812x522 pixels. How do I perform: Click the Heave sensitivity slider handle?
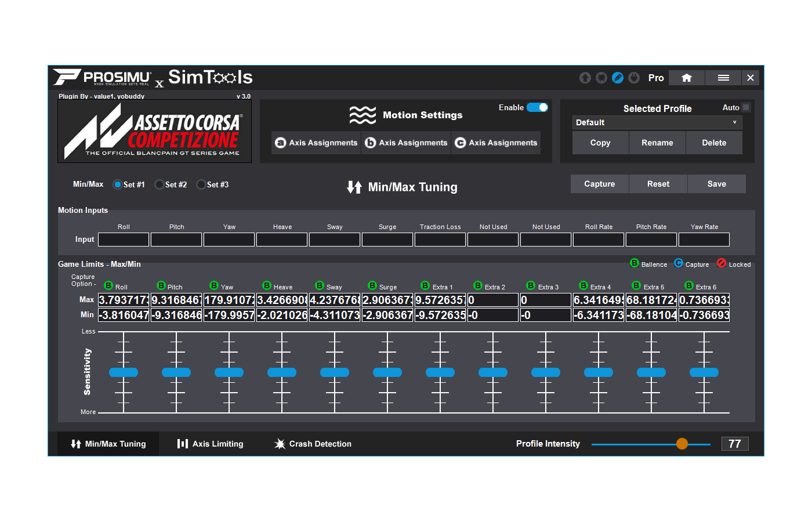coord(282,372)
